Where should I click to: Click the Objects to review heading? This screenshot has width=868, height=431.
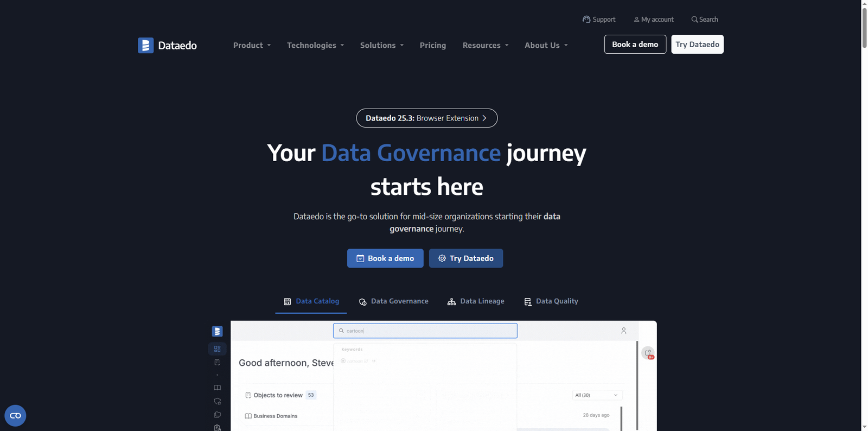click(x=278, y=395)
